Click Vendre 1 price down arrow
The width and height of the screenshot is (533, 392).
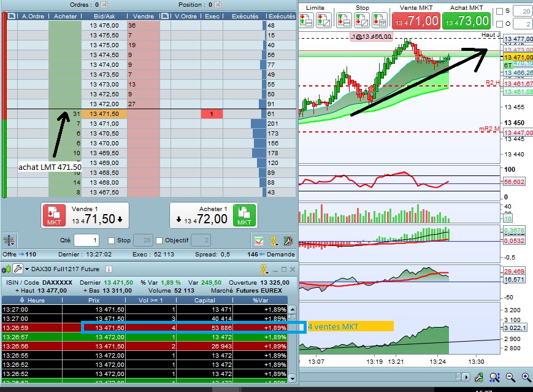pos(120,220)
